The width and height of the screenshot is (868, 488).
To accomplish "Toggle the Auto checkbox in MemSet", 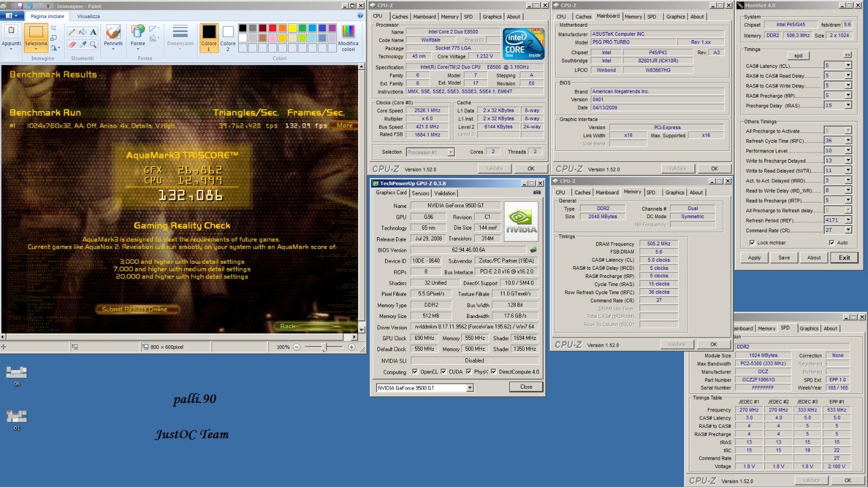I will (x=832, y=243).
